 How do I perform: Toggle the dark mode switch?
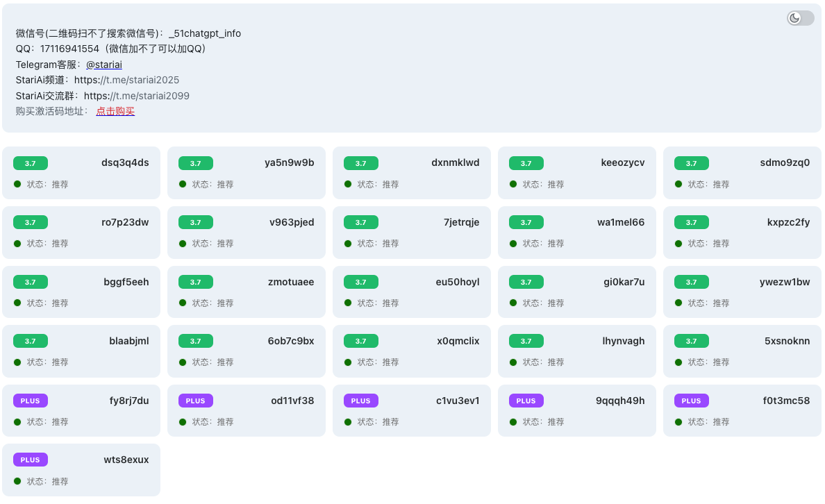coord(800,18)
